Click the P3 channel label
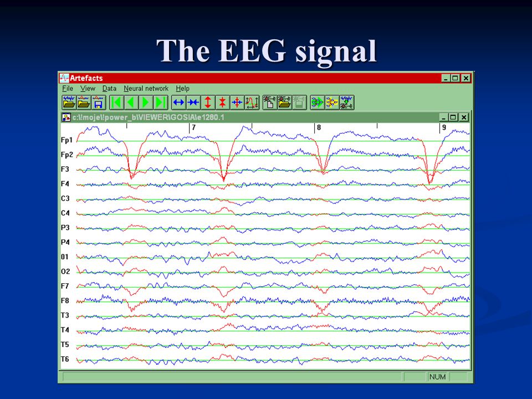 (65, 227)
